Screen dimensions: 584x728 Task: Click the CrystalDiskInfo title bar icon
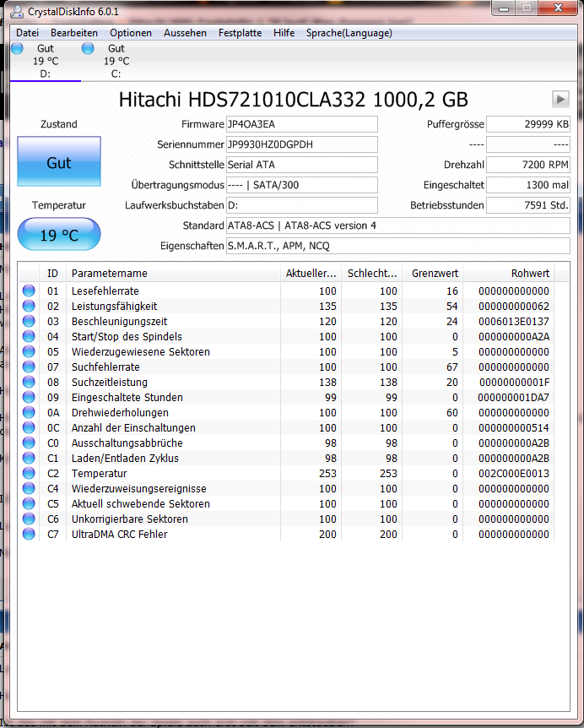click(x=16, y=11)
